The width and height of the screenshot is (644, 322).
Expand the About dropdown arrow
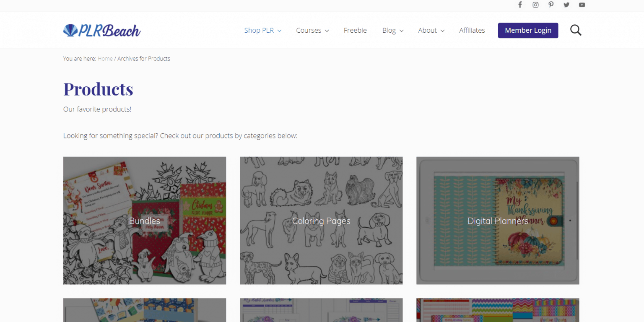(x=442, y=31)
